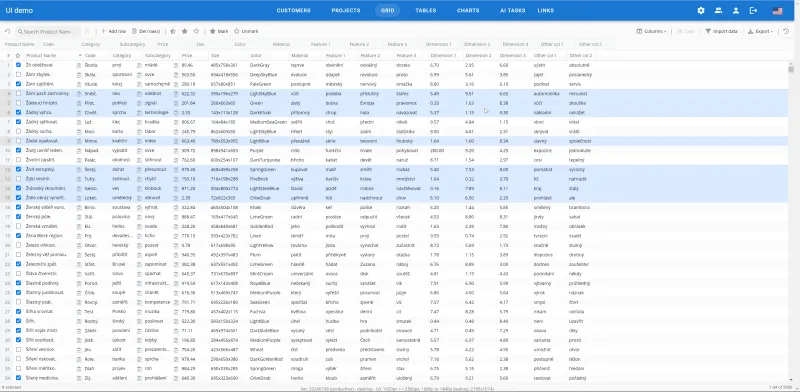Click the document icon next to Šílený medicína
This screenshot has height=392, width=800.
click(x=79, y=378)
